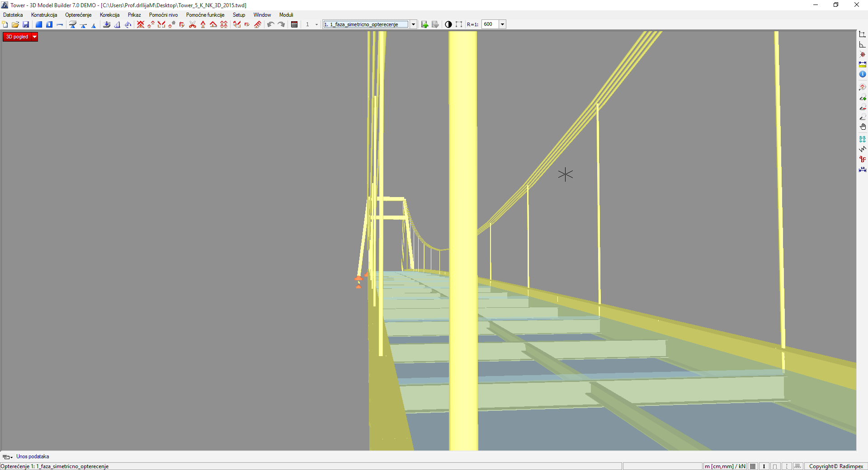The image size is (868, 470).
Task: Click the Save file toolbar icon
Action: coord(26,24)
